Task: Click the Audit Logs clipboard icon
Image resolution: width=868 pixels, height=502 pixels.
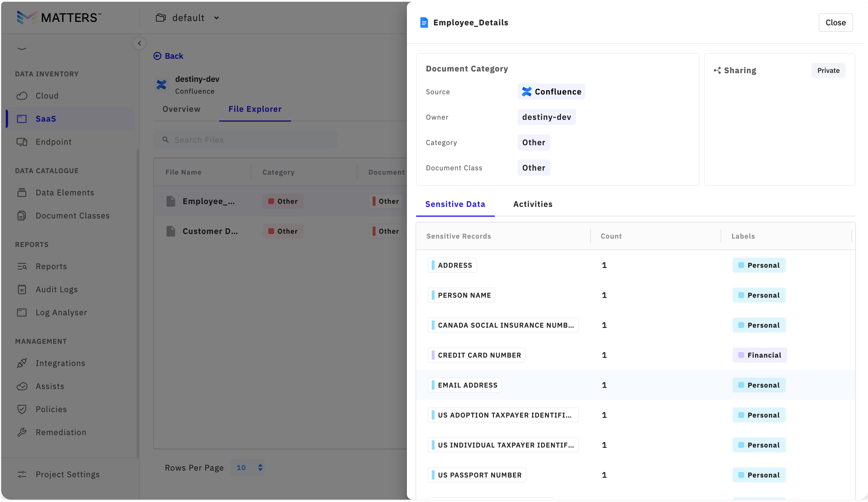Action: [22, 289]
